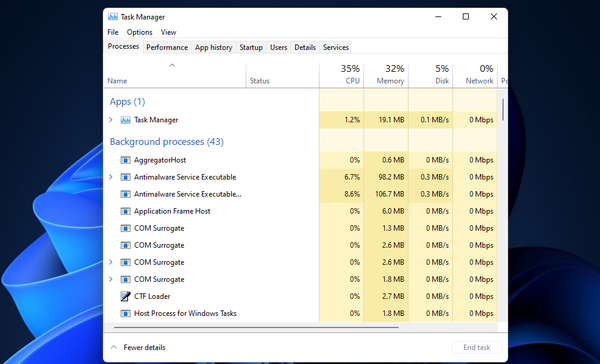This screenshot has height=364, width=600.
Task: Switch to the App history tab
Action: pyautogui.click(x=214, y=47)
